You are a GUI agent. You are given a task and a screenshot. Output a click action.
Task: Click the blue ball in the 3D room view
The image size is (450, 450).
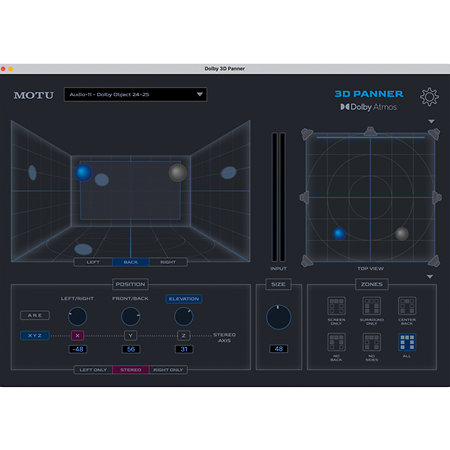83,172
